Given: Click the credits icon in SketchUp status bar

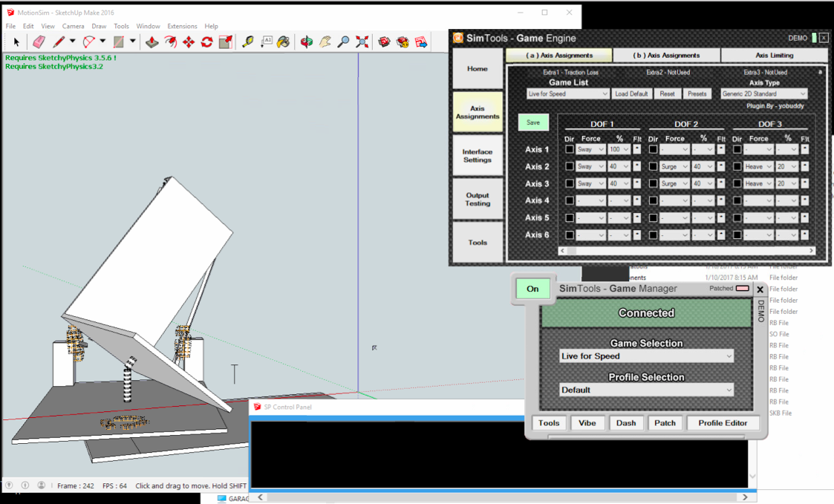Looking at the screenshot, I should [x=25, y=485].
